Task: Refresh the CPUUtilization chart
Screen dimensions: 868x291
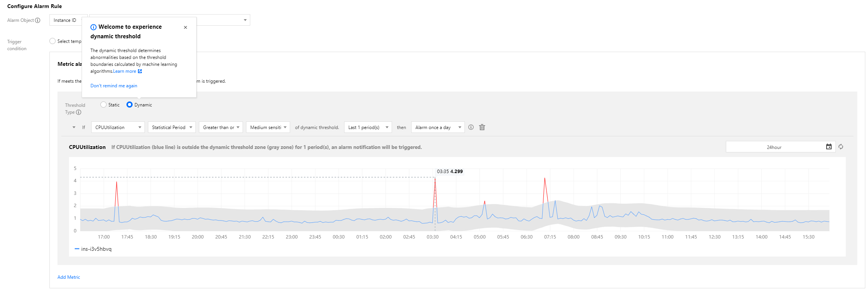Action: point(841,147)
